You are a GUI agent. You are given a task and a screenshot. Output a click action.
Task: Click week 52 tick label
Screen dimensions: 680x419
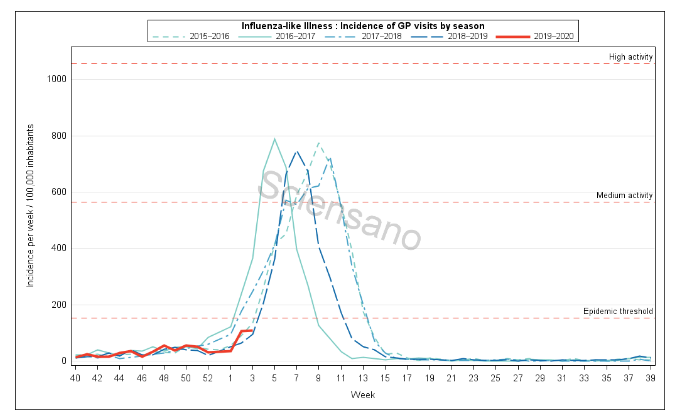[x=207, y=377]
